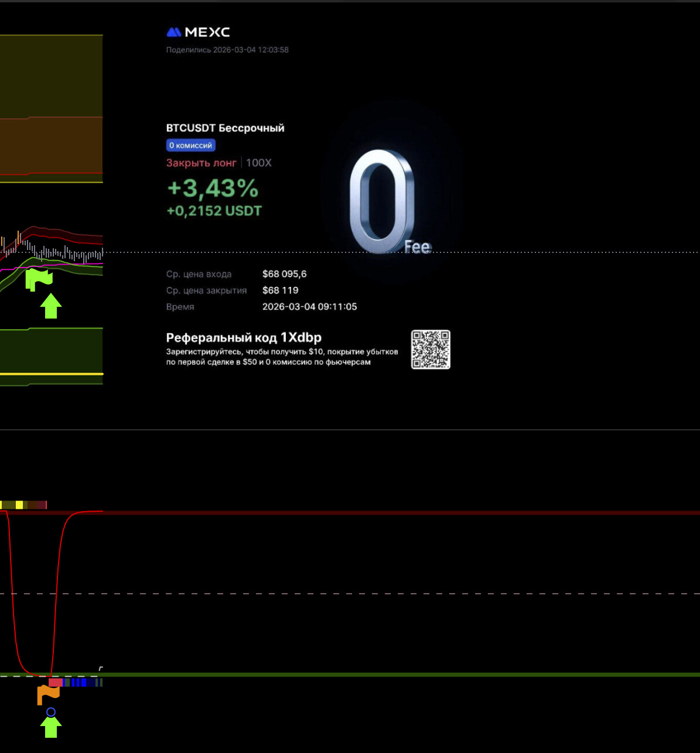Click the red segment on the lower color bar
The image size is (700, 753).
pos(56,683)
